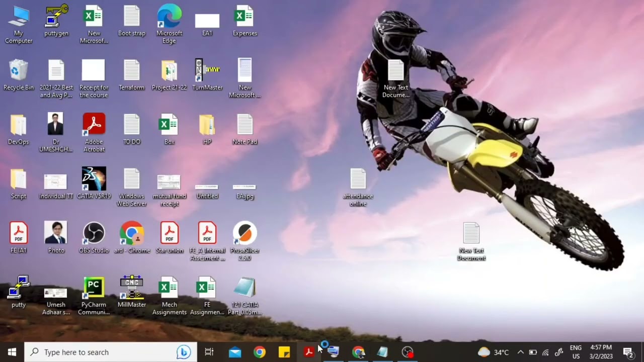The height and width of the screenshot is (362, 644).
Task: Launch the TurnMaster shortcut
Action: 207,75
